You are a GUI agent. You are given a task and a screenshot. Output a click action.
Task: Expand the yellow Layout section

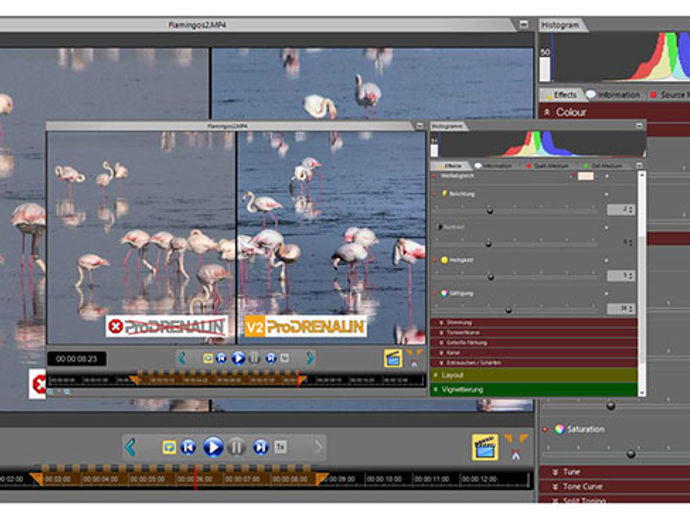[x=534, y=375]
